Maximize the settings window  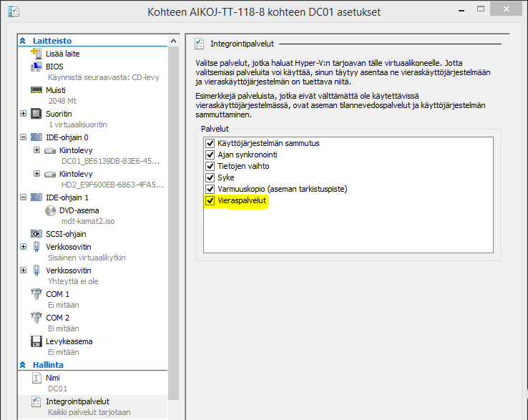point(481,9)
